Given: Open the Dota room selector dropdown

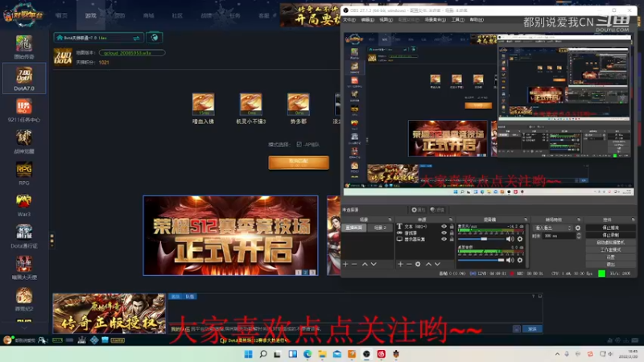Looking at the screenshot, I should 98,38.
